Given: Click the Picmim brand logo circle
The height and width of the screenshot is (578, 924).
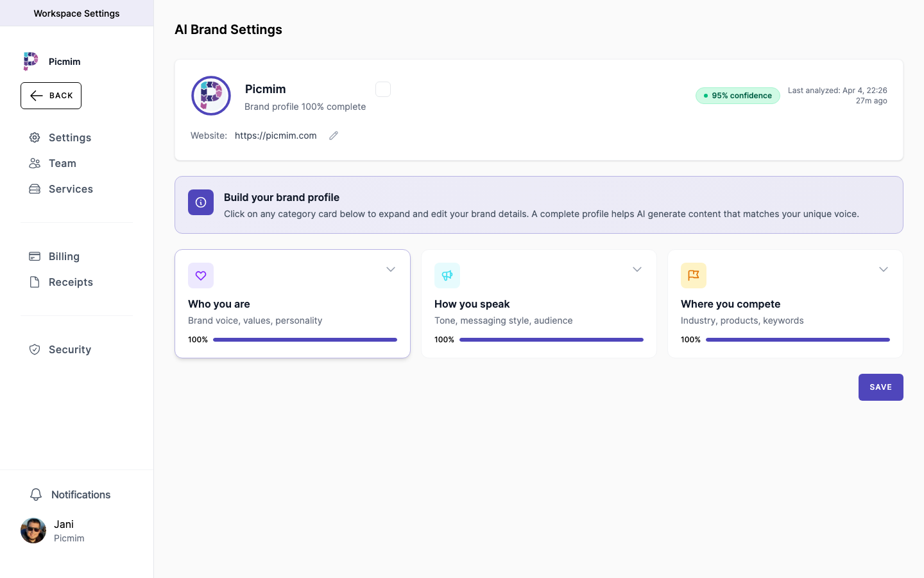Looking at the screenshot, I should [x=211, y=96].
